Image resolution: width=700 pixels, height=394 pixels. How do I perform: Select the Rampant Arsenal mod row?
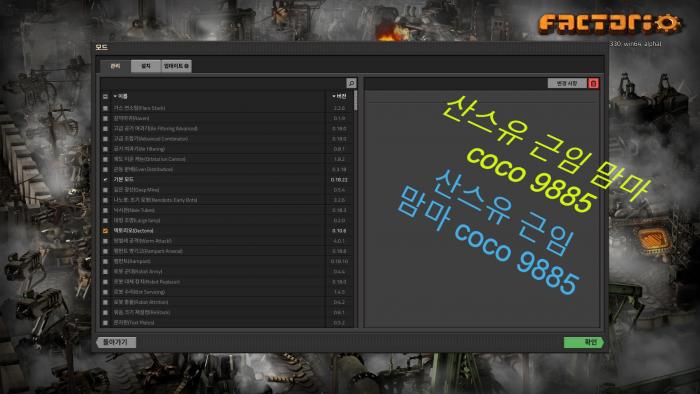(x=228, y=251)
